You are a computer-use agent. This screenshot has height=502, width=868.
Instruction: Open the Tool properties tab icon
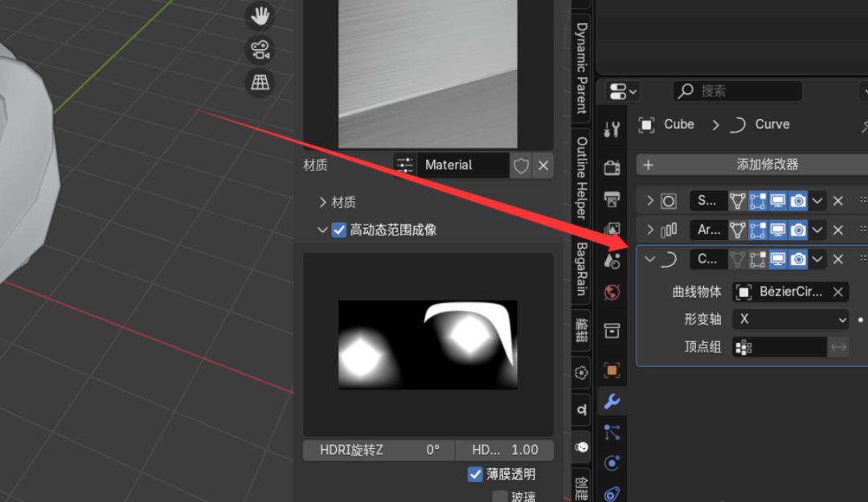tap(612, 129)
